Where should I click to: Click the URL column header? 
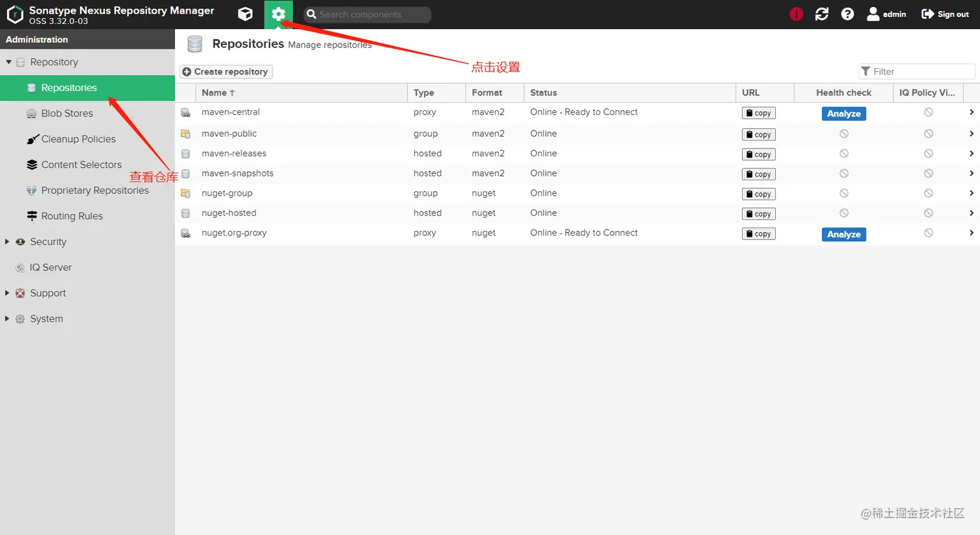point(765,93)
